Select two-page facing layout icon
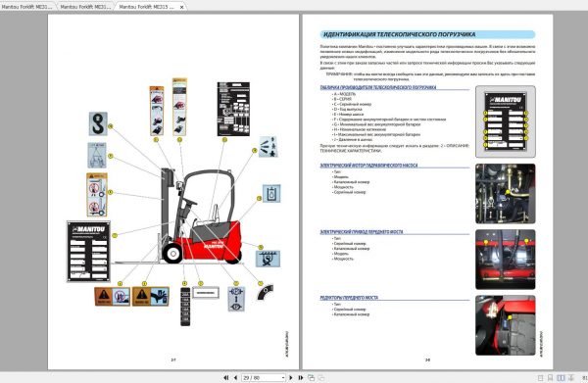The width and height of the screenshot is (588, 383). (x=561, y=378)
